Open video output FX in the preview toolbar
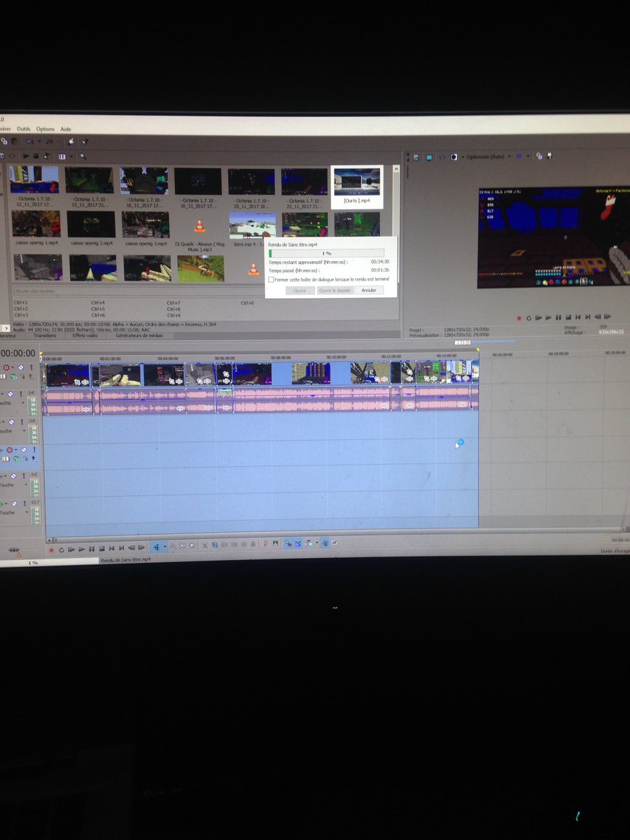Viewport: 630px width, 840px height. click(443, 157)
